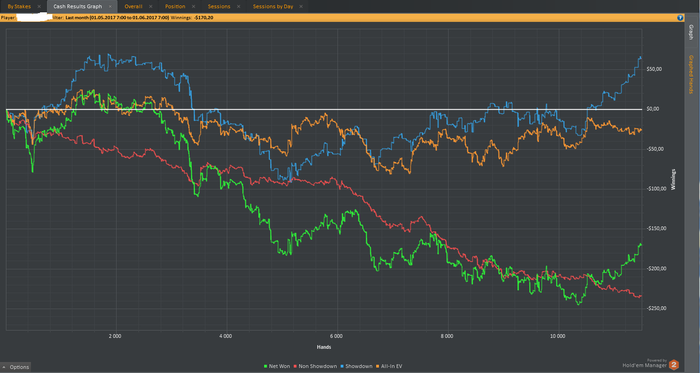Open the Position tab
This screenshot has width=700, height=373.
click(x=175, y=6)
